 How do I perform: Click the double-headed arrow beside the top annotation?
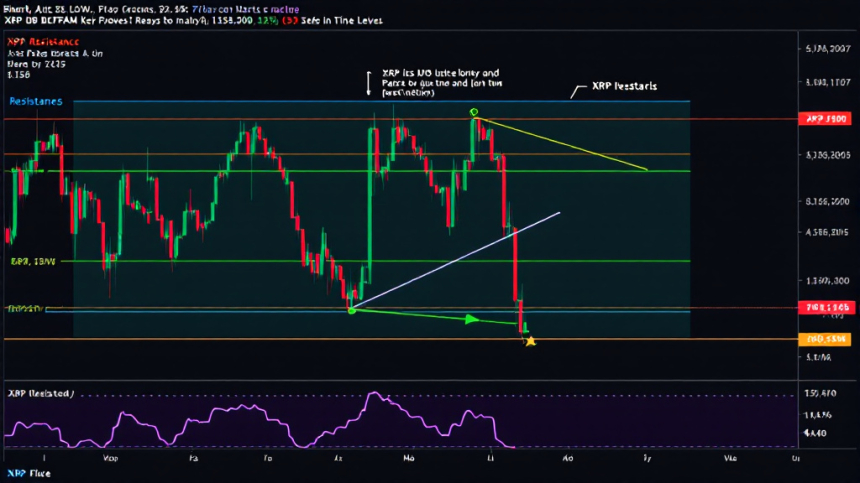(x=369, y=83)
